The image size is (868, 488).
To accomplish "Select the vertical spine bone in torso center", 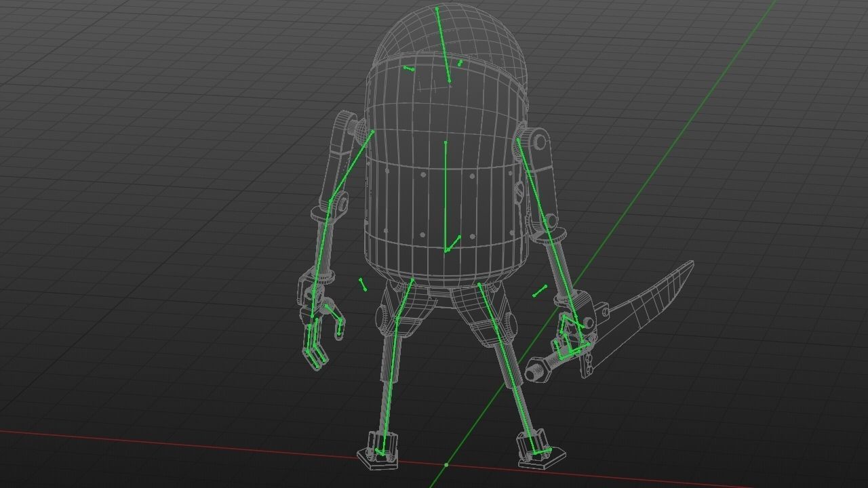I will click(446, 197).
